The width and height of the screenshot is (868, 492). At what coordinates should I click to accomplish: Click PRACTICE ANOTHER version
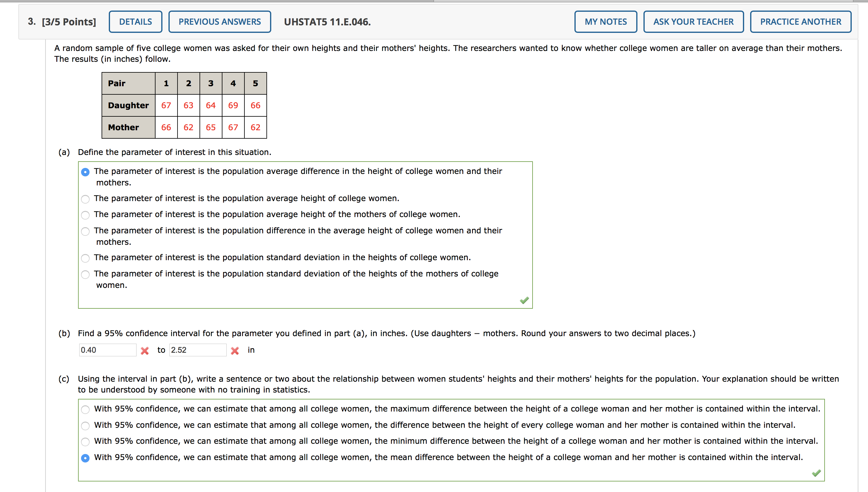[800, 21]
